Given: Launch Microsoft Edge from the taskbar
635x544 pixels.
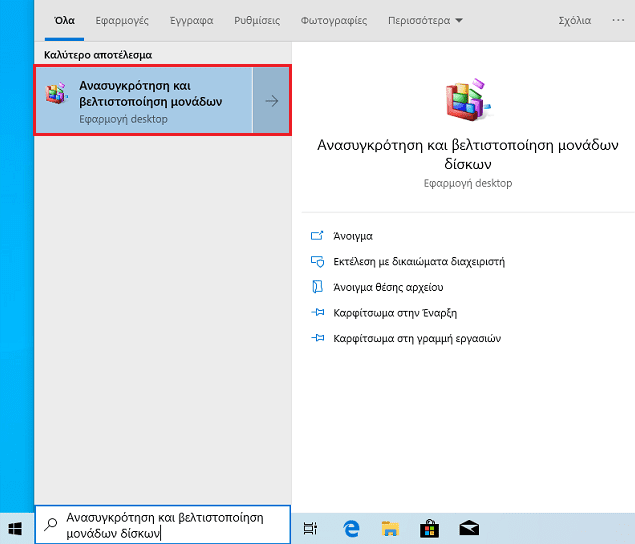Looking at the screenshot, I should pos(351,528).
